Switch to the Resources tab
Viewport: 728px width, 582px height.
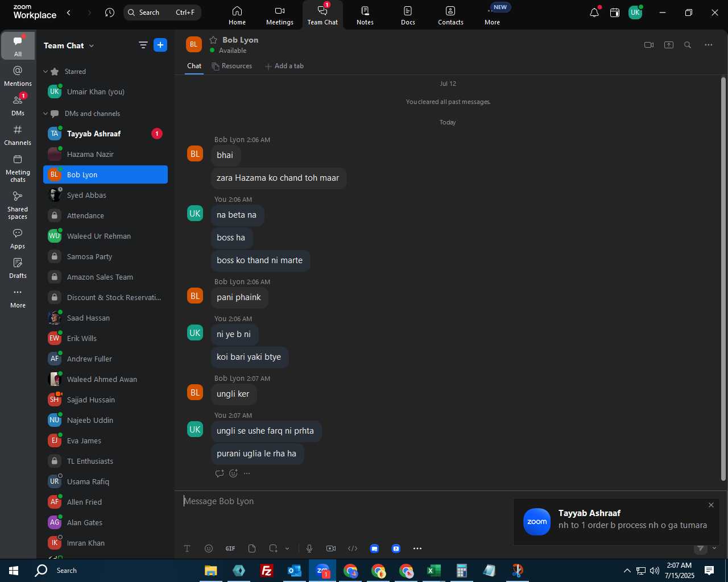tap(231, 66)
